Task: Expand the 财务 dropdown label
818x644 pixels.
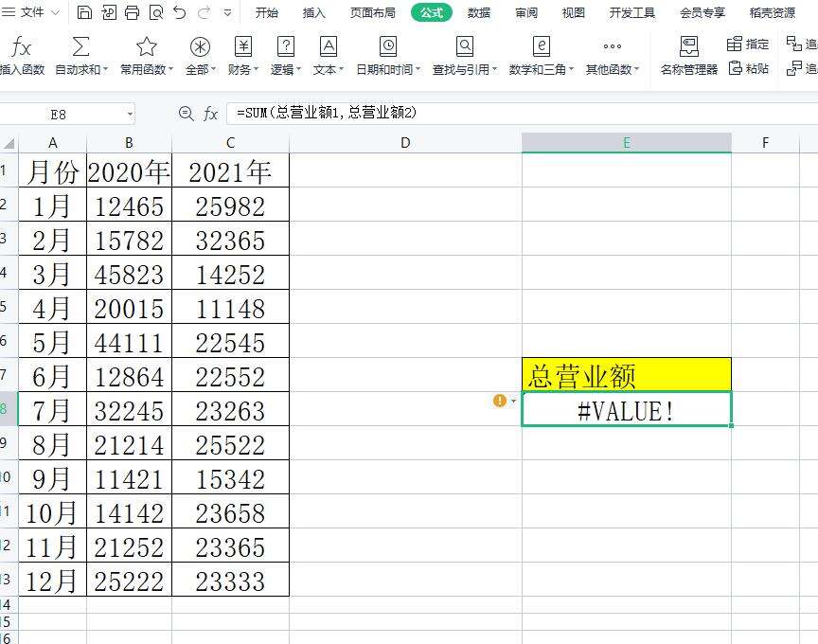Action: click(243, 69)
